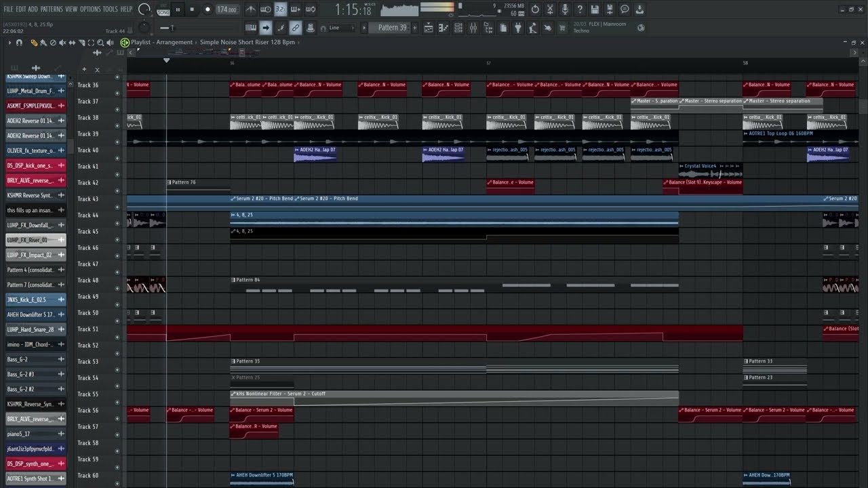Open the Mixer icon
868x488 pixels.
point(473,28)
